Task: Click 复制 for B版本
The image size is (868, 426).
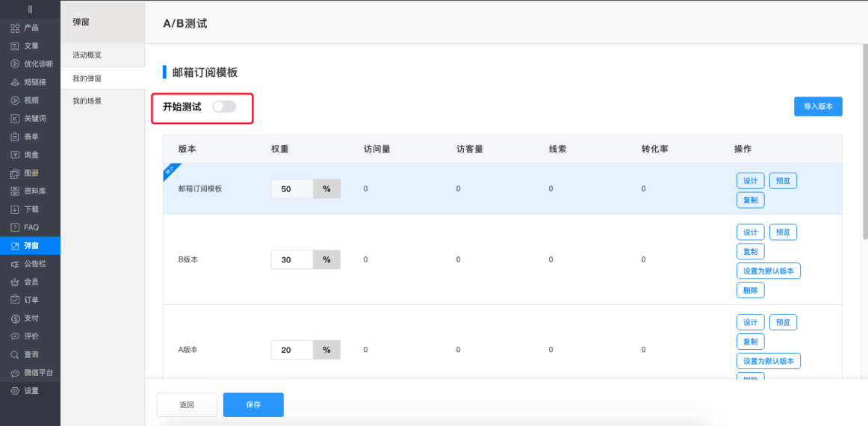Action: pyautogui.click(x=750, y=252)
